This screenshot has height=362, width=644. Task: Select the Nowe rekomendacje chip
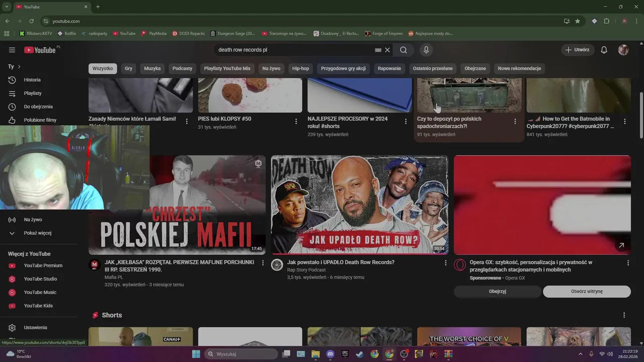pyautogui.click(x=519, y=68)
